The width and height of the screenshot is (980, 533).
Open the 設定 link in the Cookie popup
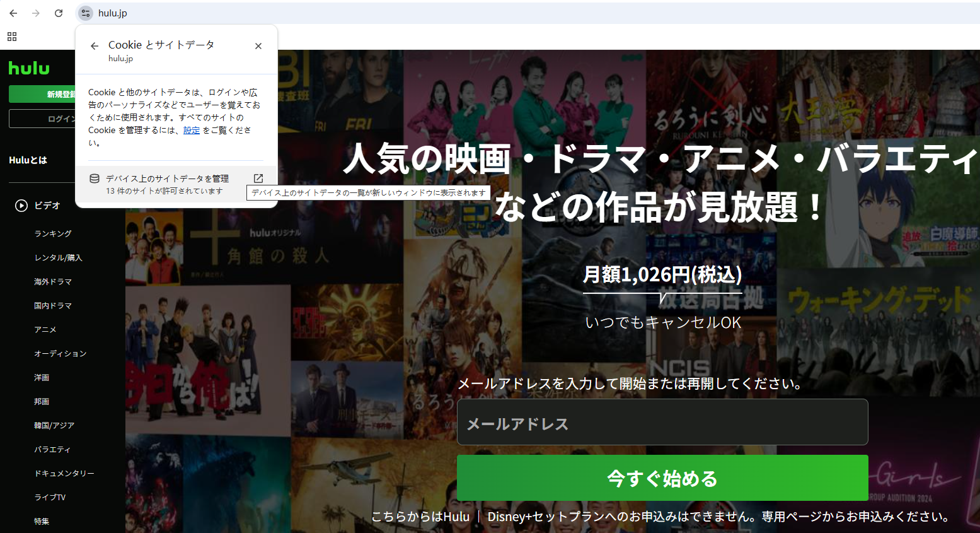[192, 131]
